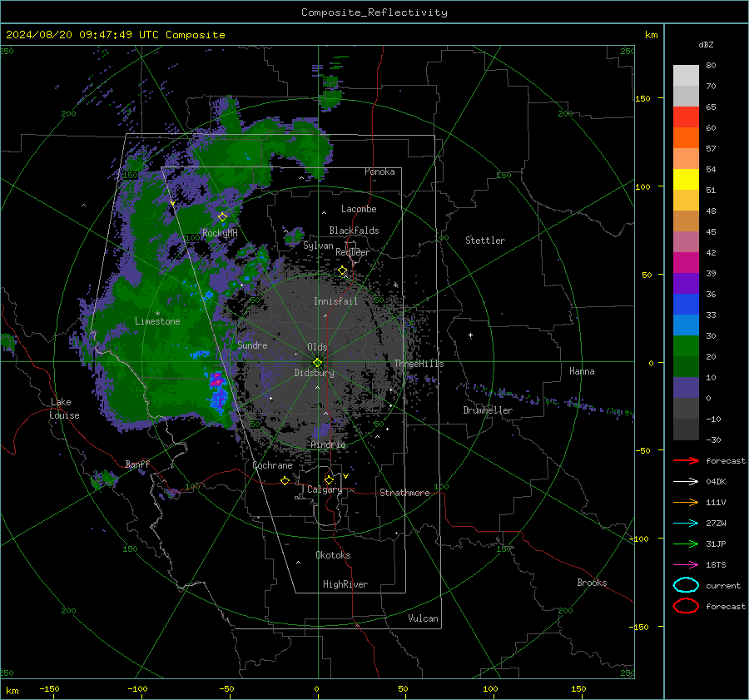Click the Sylvan label
749x700 pixels.
click(x=318, y=246)
